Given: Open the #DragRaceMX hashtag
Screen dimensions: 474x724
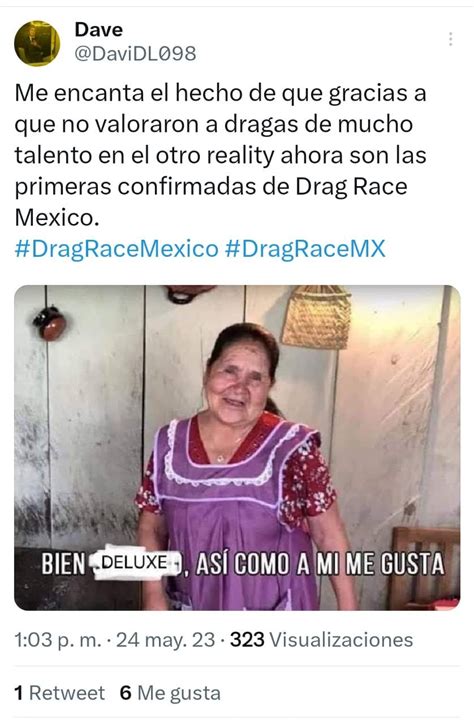Looking at the screenshot, I should click(305, 249).
